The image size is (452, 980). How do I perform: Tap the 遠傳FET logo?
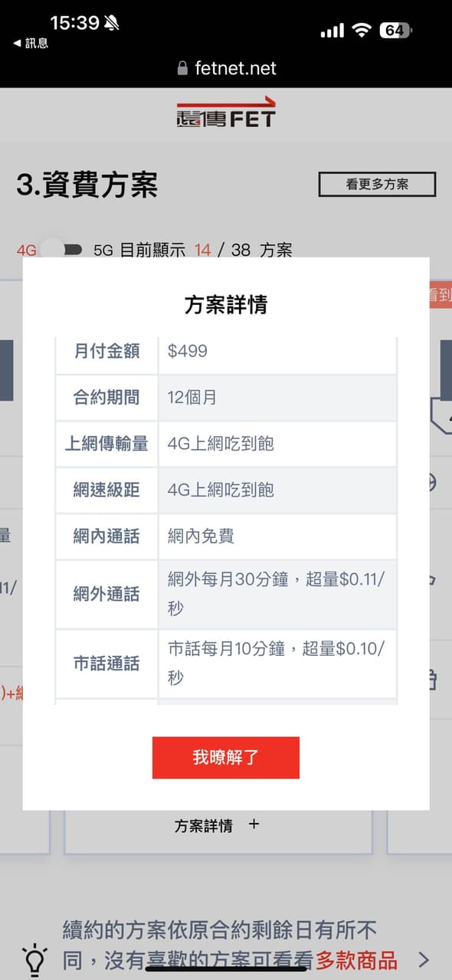pos(224,113)
